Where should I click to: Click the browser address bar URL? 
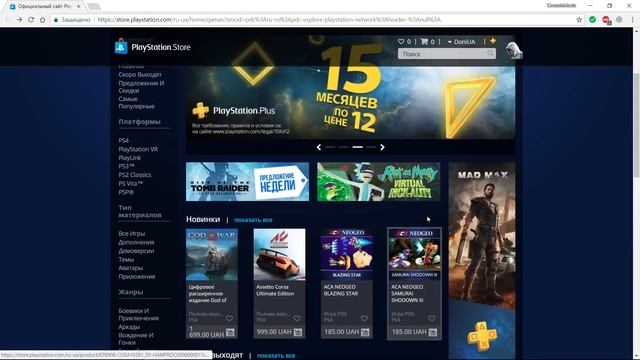(x=269, y=20)
